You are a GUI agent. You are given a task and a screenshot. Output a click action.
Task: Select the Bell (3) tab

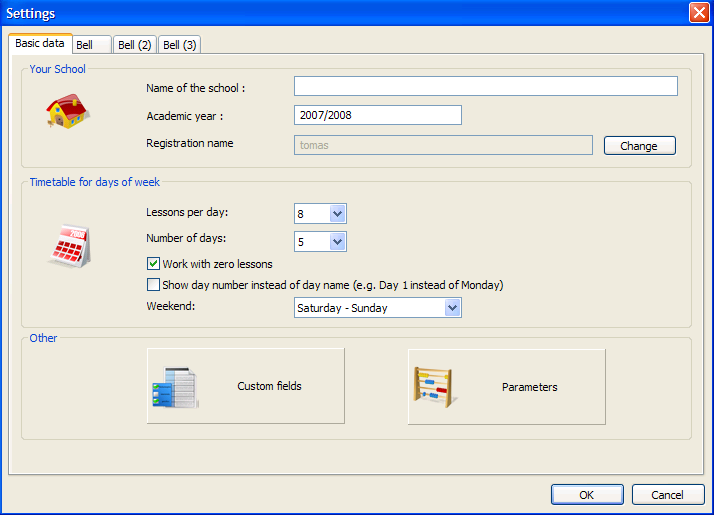[x=181, y=45]
